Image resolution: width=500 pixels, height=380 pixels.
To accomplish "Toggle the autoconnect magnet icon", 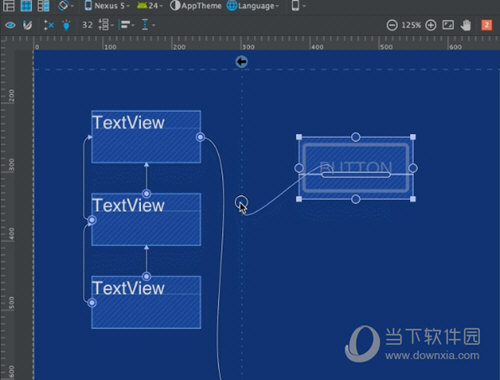I will (x=27, y=25).
